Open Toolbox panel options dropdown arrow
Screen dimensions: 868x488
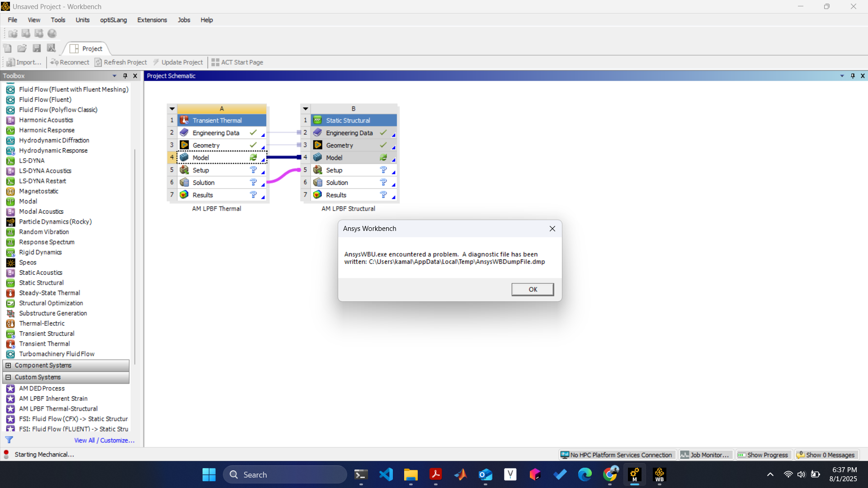pos(114,76)
